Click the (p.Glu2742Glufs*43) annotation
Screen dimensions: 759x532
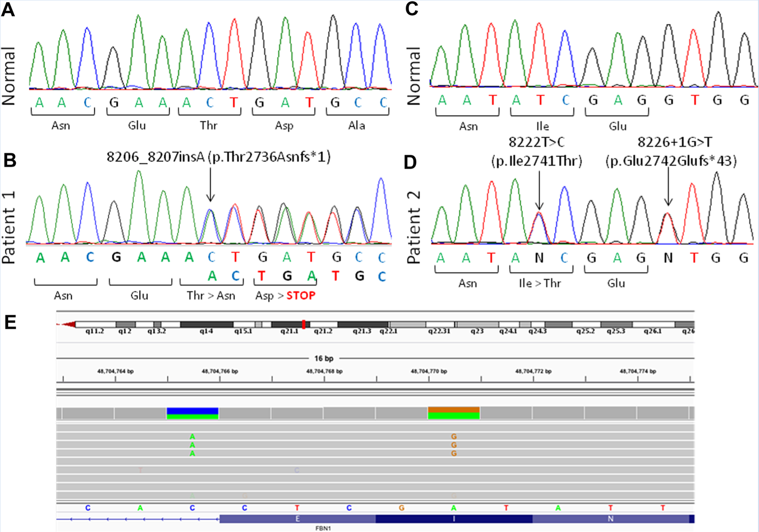click(x=671, y=161)
